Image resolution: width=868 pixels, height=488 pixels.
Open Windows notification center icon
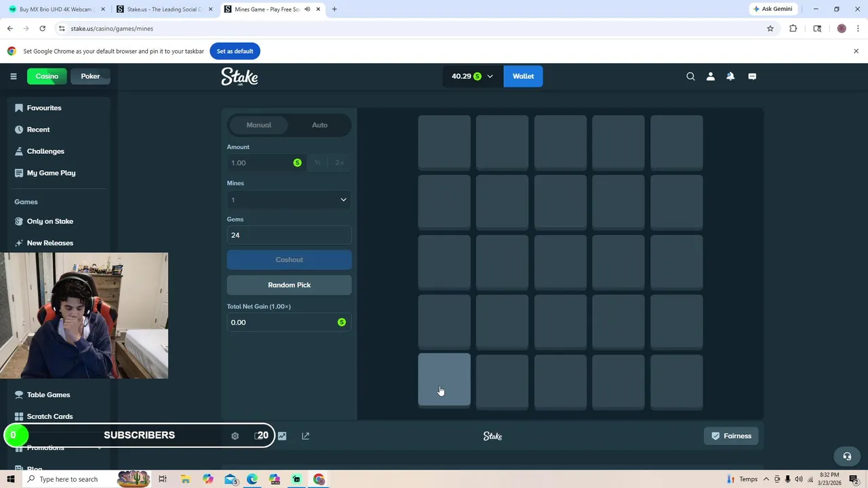coord(854,479)
